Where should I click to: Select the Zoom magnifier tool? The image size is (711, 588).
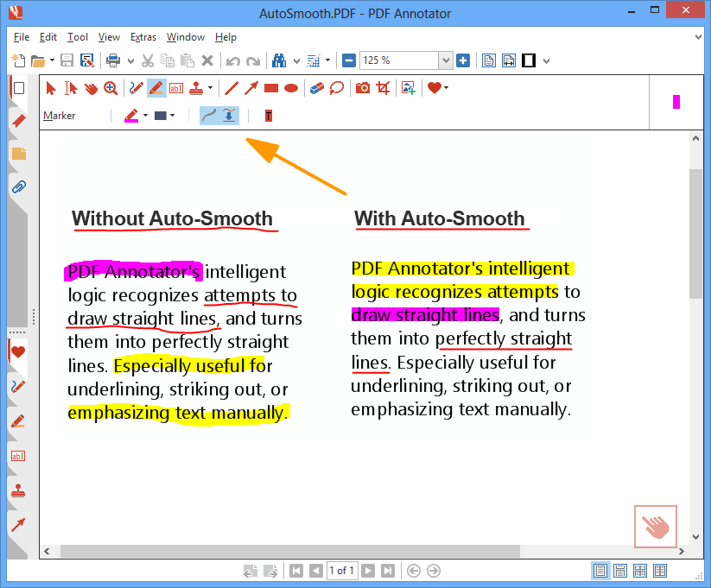111,87
